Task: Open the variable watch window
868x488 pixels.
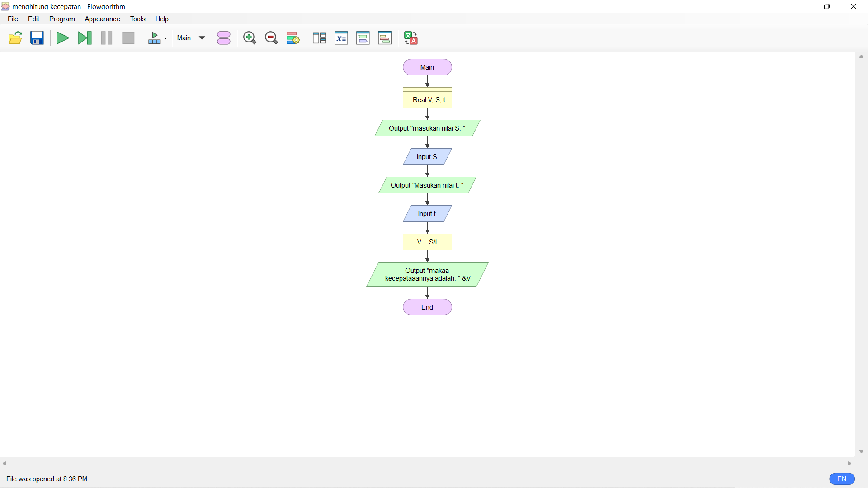Action: 320,38
